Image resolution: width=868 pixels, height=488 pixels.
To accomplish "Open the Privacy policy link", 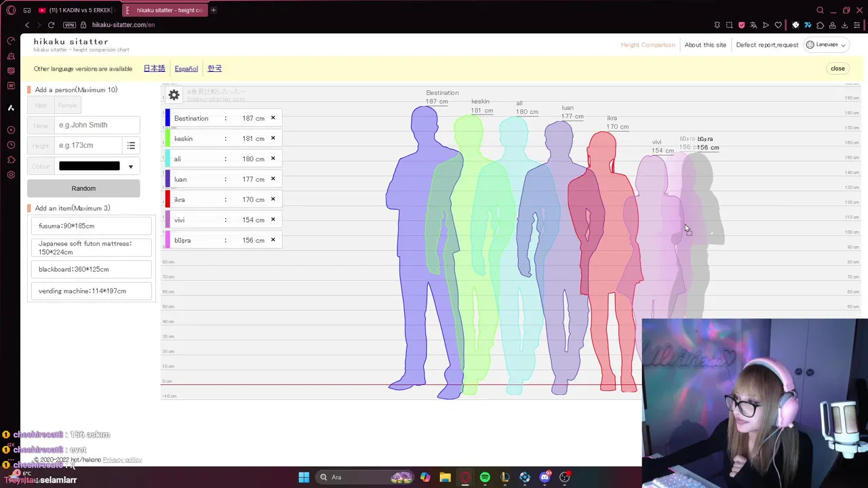I will tap(122, 460).
